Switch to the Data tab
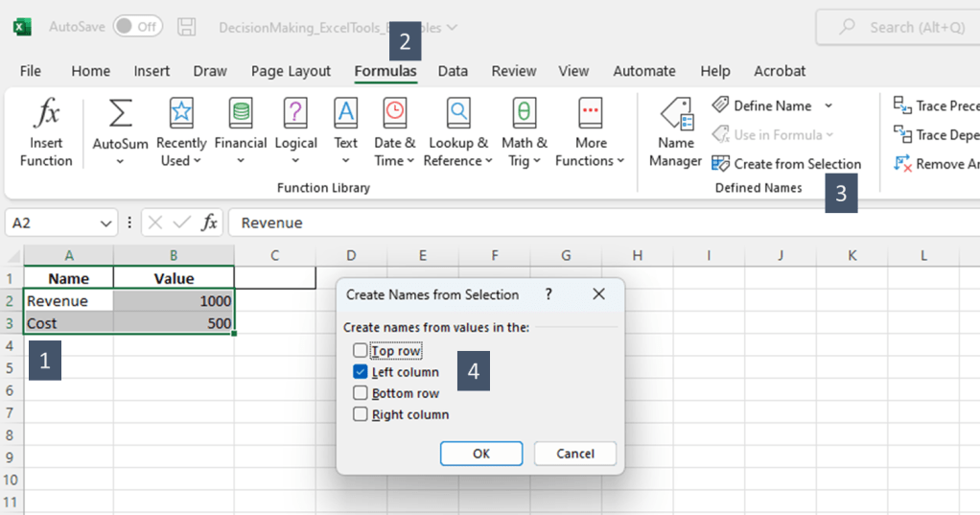This screenshot has height=515, width=980. click(453, 71)
